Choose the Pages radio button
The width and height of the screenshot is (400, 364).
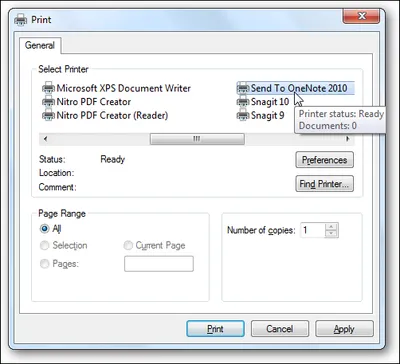pos(44,264)
